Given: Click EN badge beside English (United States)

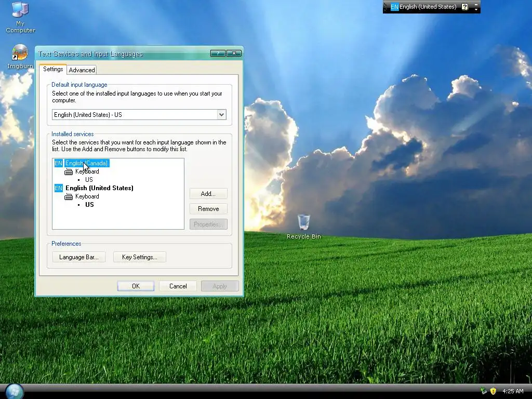Looking at the screenshot, I should click(58, 188).
